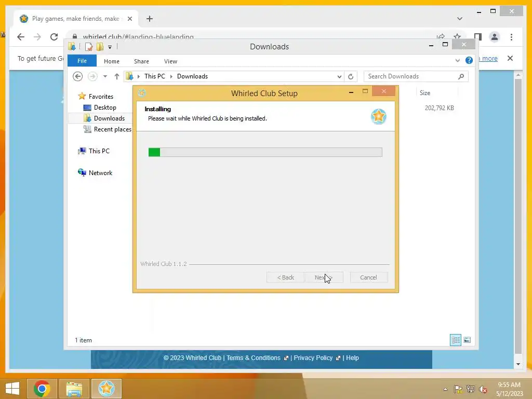Open File Explorer from taskbar
Image resolution: width=532 pixels, height=399 pixels.
[74, 389]
